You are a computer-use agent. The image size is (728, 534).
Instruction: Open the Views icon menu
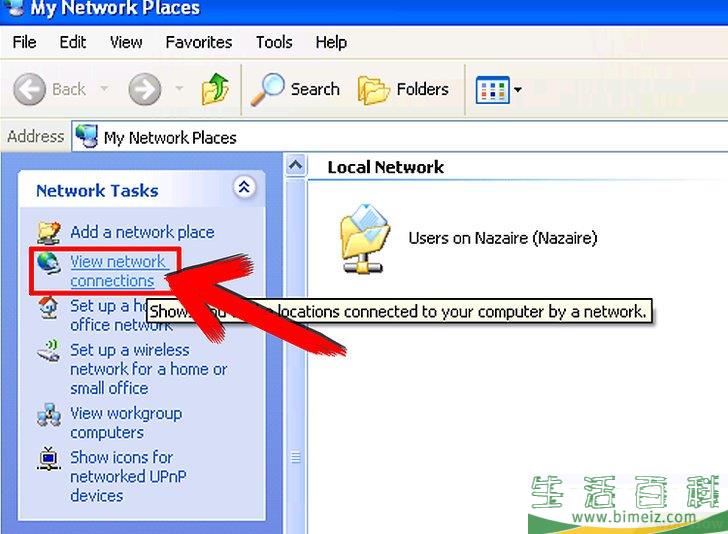493,89
